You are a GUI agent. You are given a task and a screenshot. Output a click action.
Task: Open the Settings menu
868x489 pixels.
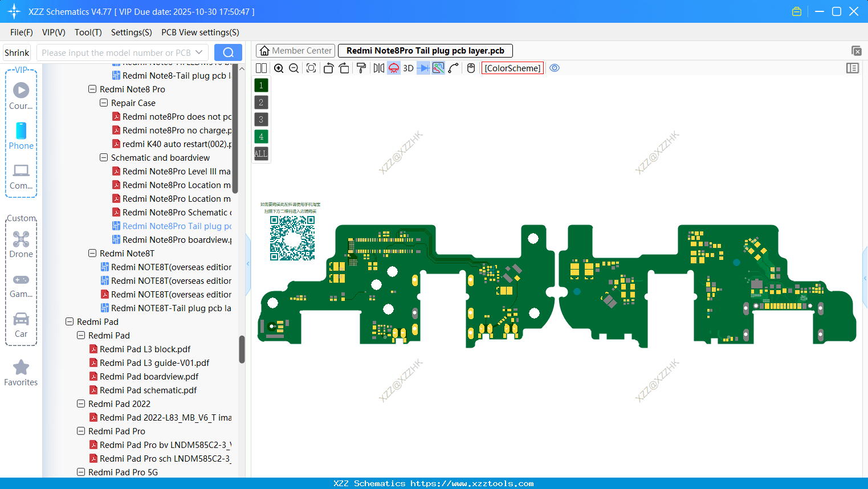pos(132,32)
